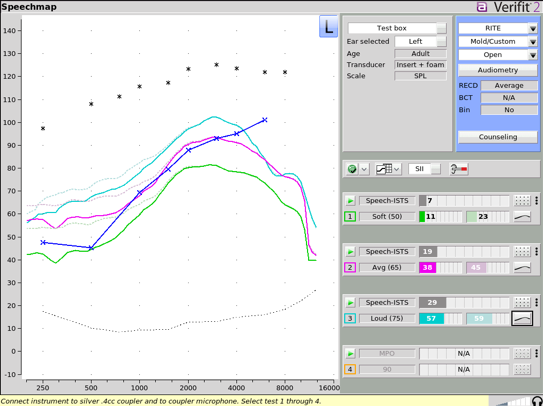
Task: Click the Scale SPL field
Action: point(420,76)
